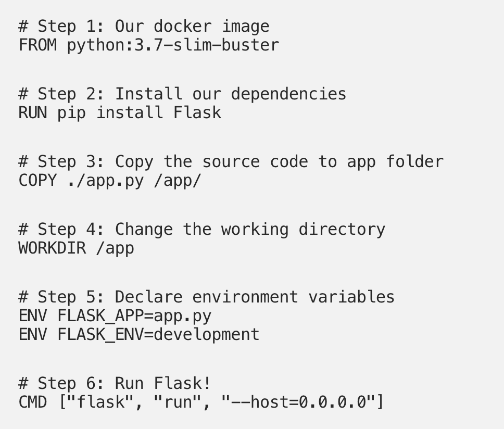The height and width of the screenshot is (429, 504).
Task: Click the COPY keyword
Action: (x=37, y=181)
